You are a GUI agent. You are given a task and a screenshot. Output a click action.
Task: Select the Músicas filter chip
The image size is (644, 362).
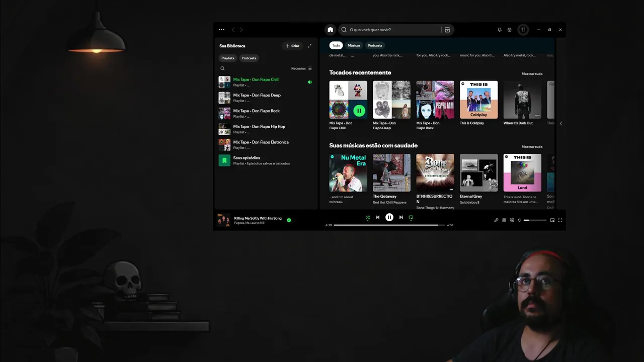click(354, 45)
